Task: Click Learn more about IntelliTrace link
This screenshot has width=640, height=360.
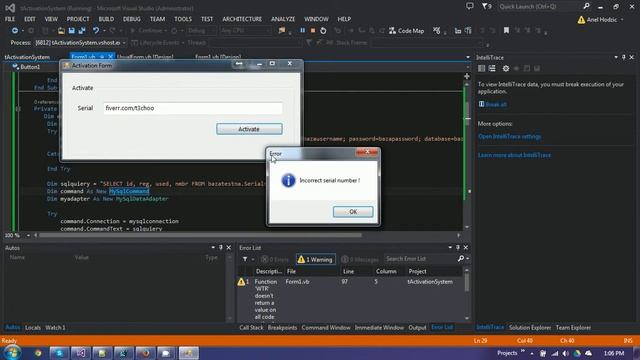Action: tap(514, 155)
